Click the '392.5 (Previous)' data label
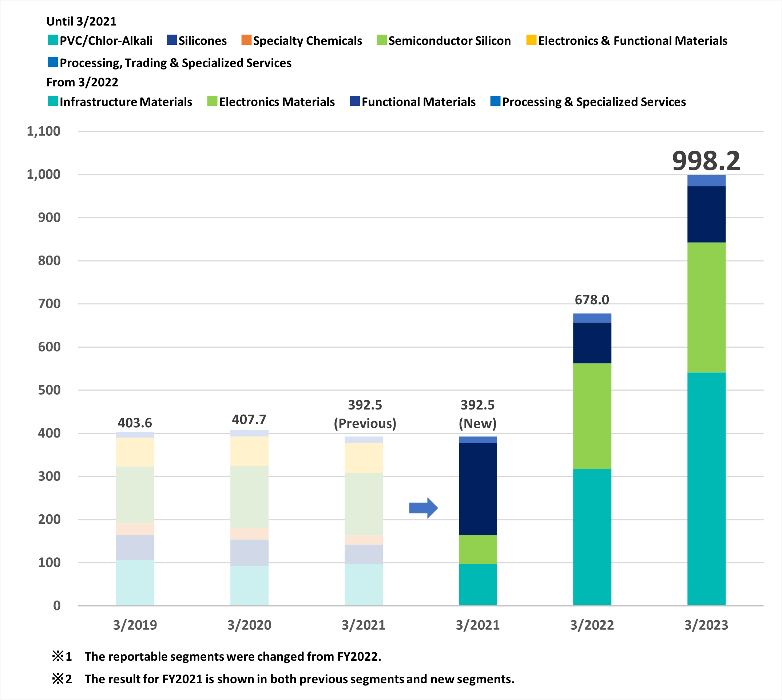 [365, 414]
